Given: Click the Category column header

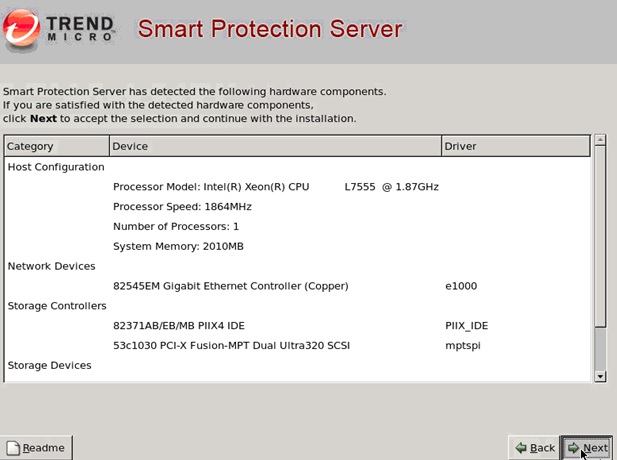Looking at the screenshot, I should tap(56, 146).
